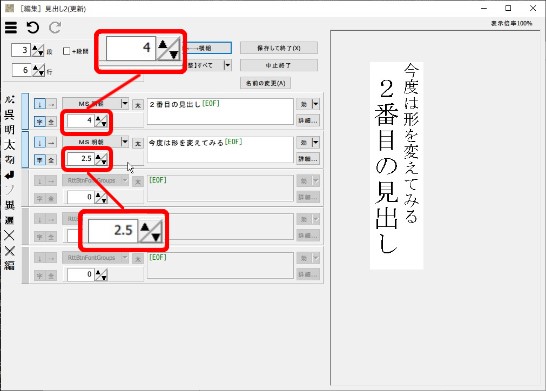Toggle bold 太 button for '今度は形を変えてみる' row

[138, 143]
